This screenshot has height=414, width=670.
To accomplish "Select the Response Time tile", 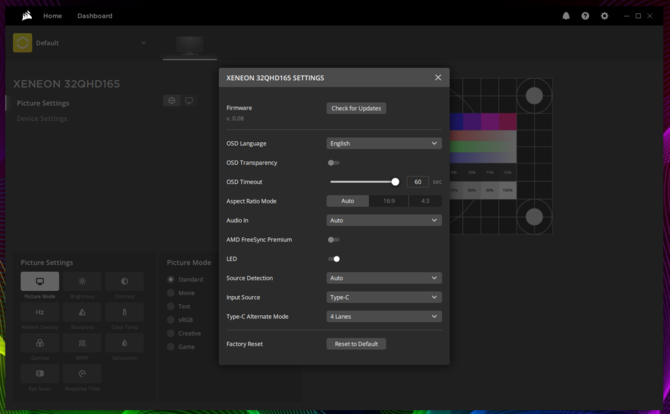I will tap(82, 373).
